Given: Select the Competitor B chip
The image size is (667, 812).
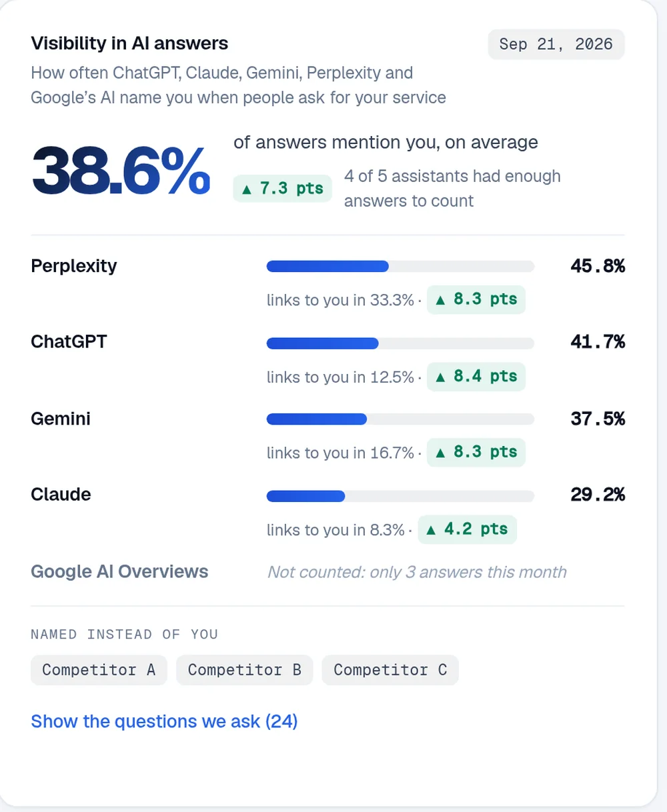Looking at the screenshot, I should coord(245,670).
